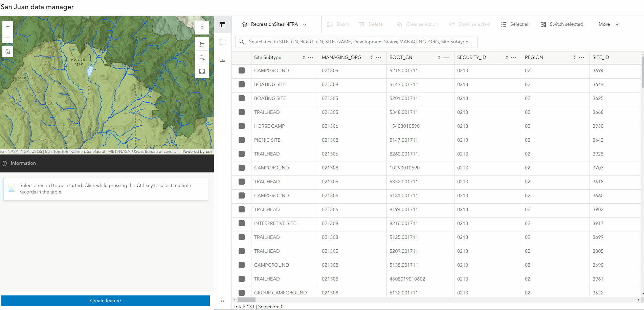Zoom in on the map with plus control
644x310 pixels.
coord(7,26)
